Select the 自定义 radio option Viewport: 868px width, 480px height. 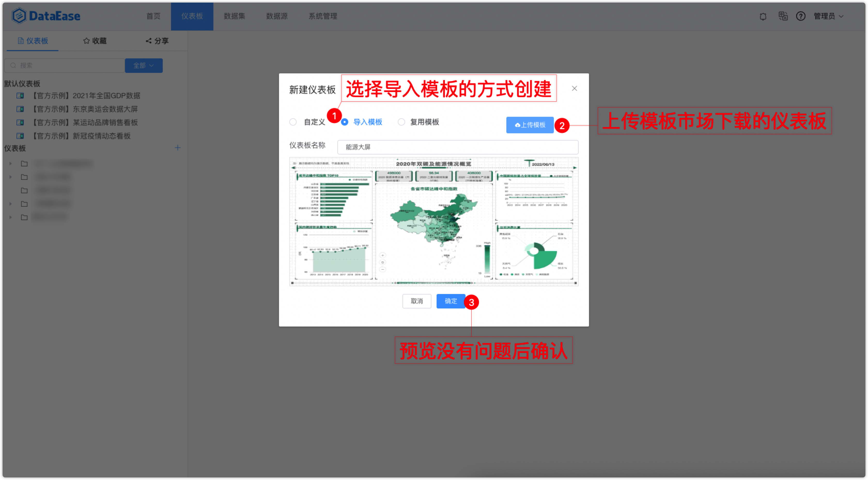pyautogui.click(x=293, y=122)
